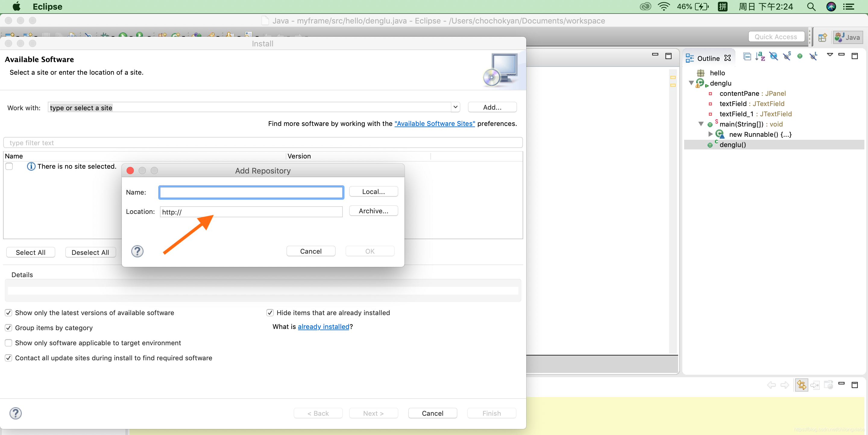The image size is (868, 435).
Task: Cancel the Install wizard
Action: pos(432,413)
